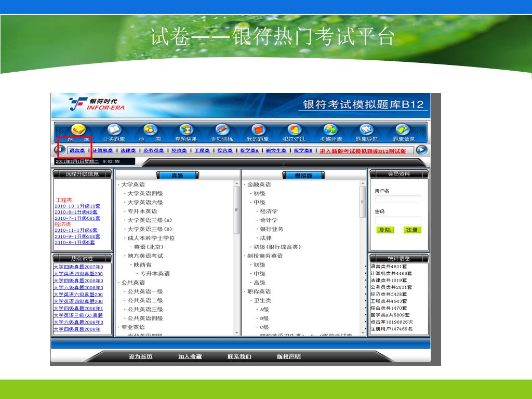
Task: Expand the 剑桥商务英语 node
Action: (264, 256)
